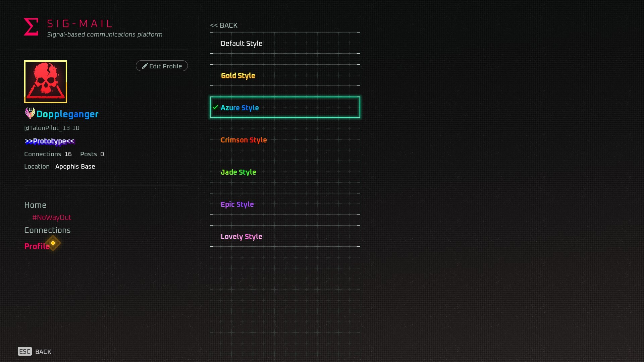
Task: Click the >>Prototype<< badge
Action: coord(49,141)
